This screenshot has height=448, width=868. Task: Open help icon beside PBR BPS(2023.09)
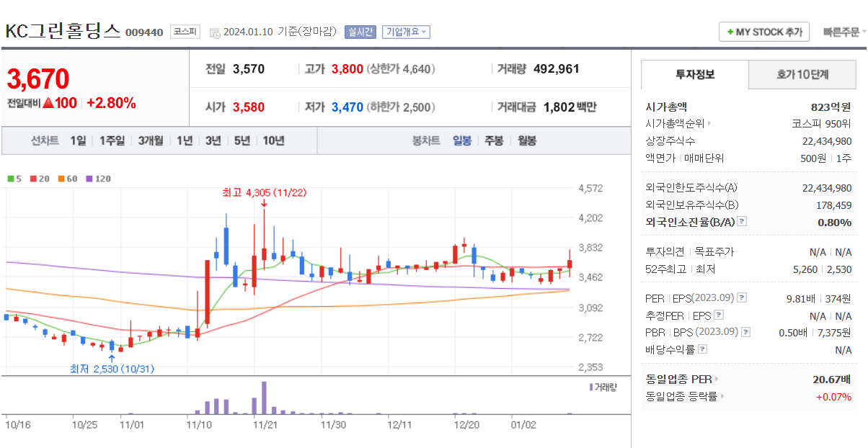click(745, 332)
